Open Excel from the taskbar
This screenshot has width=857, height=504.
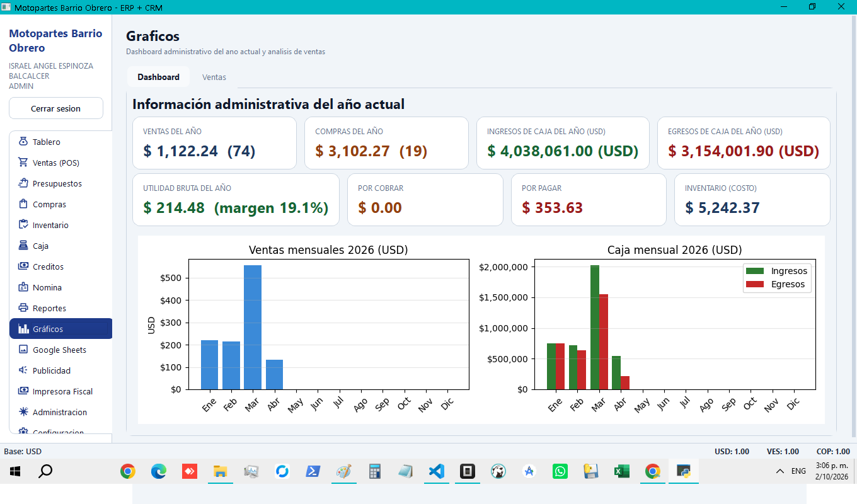coord(621,471)
